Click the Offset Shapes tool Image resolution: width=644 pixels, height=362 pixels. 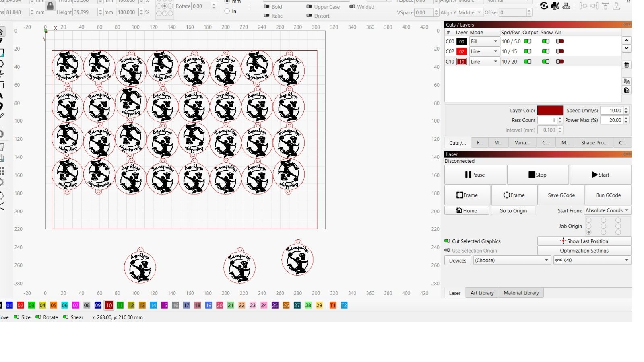tap(2, 134)
